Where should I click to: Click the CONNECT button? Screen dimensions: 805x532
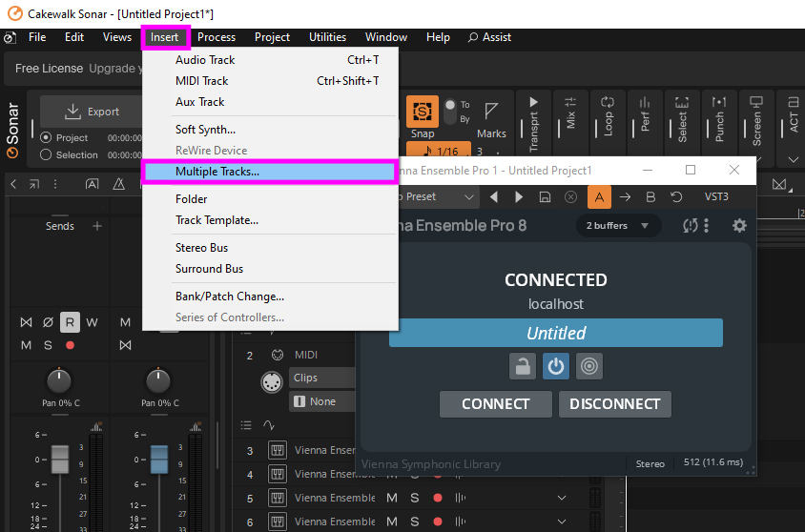click(495, 404)
